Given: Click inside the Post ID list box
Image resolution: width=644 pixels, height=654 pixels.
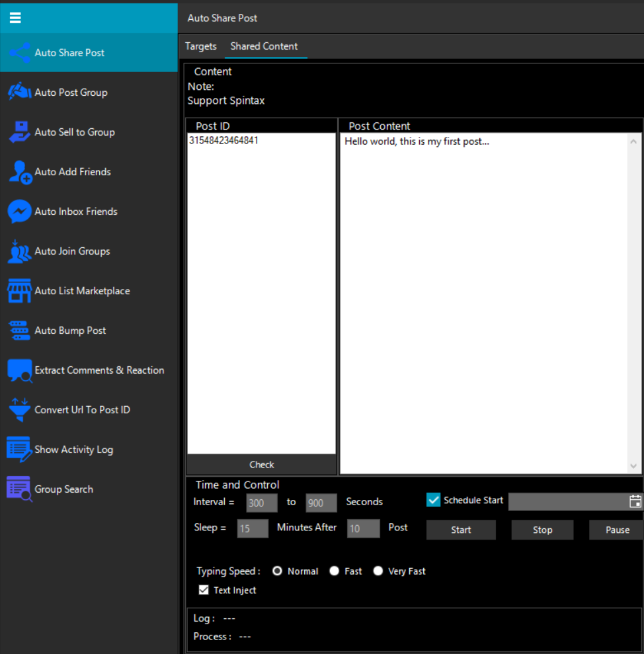Looking at the screenshot, I should pyautogui.click(x=262, y=293).
